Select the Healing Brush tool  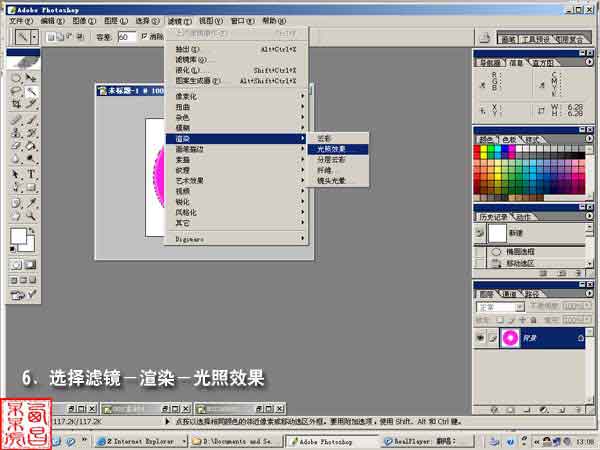(16, 120)
